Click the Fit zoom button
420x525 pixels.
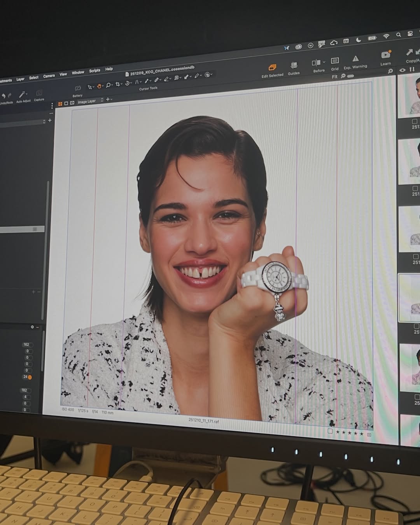tap(334, 77)
